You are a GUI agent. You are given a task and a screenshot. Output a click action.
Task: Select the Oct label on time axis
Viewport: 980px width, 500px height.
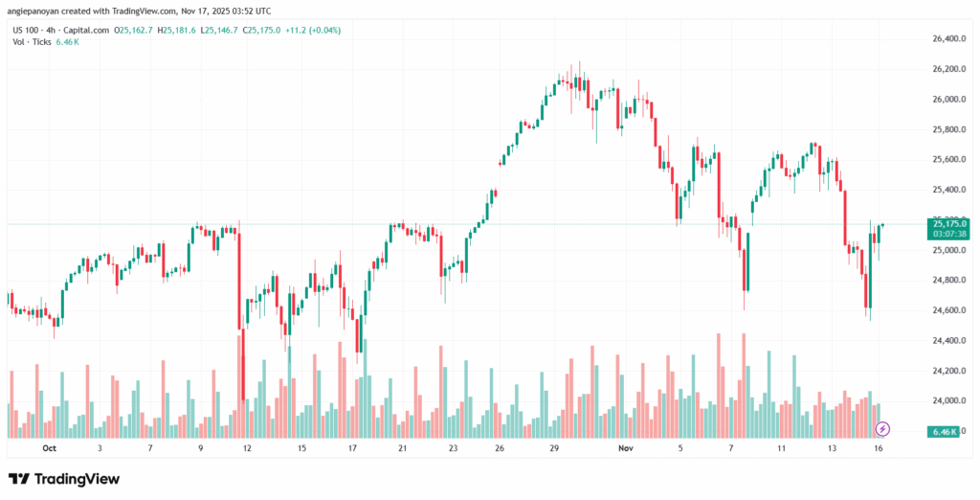(x=50, y=447)
